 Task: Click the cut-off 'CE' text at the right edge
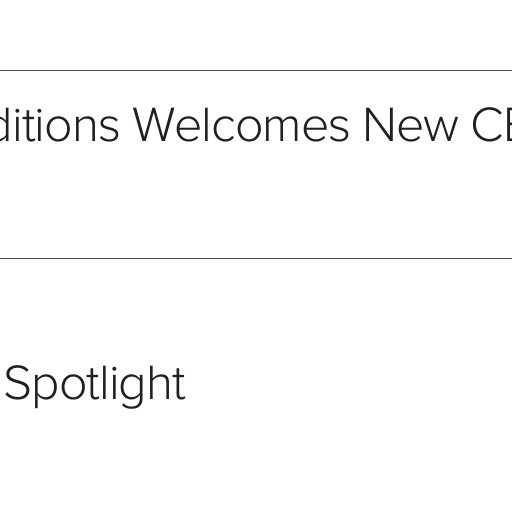click(x=492, y=125)
